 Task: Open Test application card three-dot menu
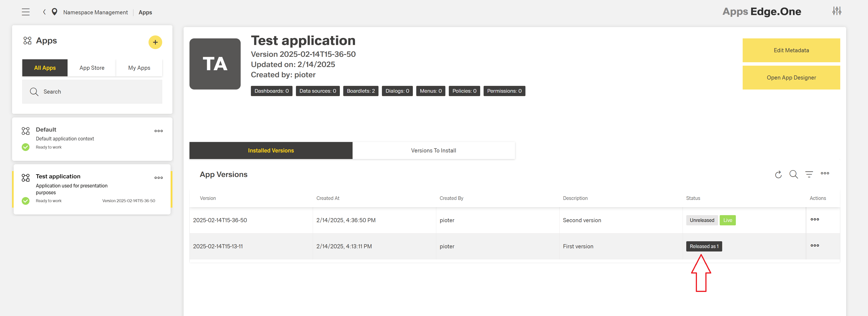click(158, 178)
